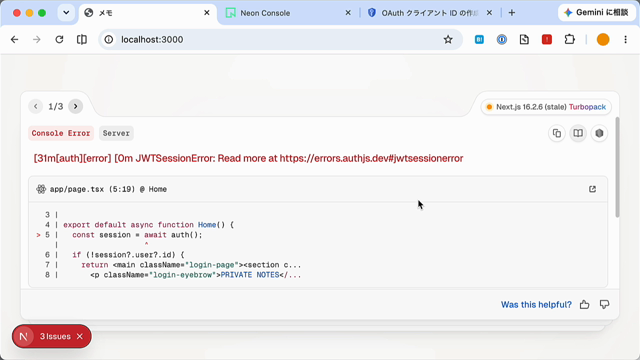640x360 pixels.
Task: Click the Node.js debugger hexagon icon
Action: (599, 133)
